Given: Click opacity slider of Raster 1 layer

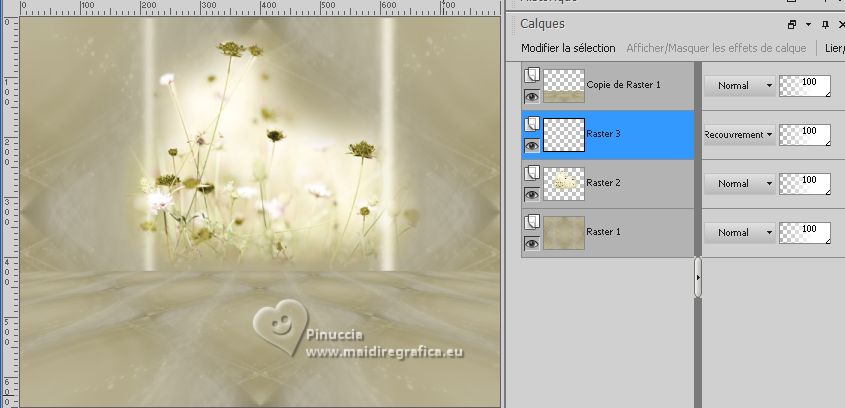Looking at the screenshot, I should [805, 233].
